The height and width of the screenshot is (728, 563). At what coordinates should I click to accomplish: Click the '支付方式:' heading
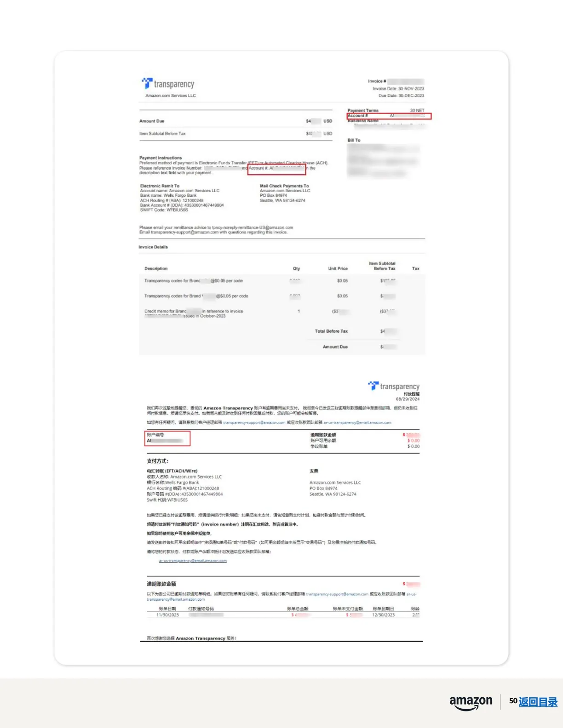coord(158,461)
